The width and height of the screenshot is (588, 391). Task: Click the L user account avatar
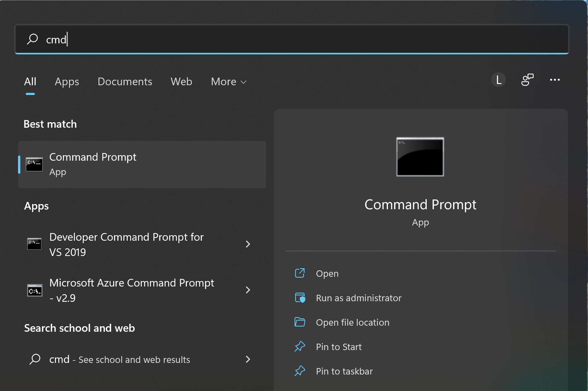(499, 80)
